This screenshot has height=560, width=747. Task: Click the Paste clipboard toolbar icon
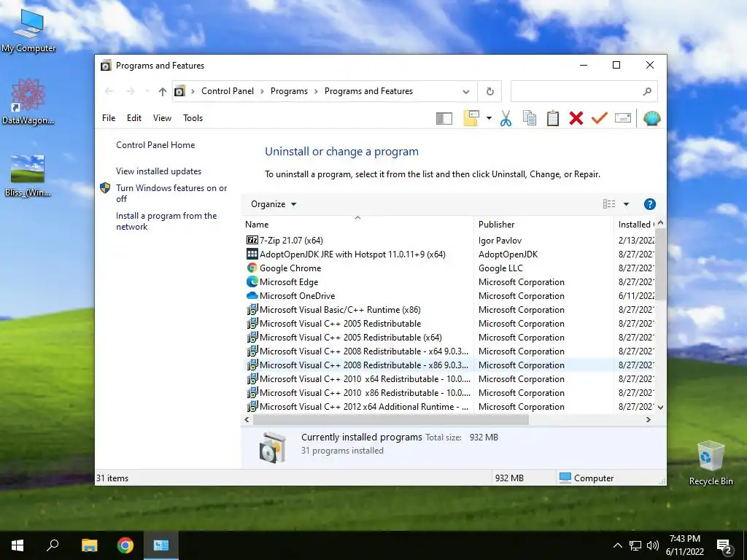(x=553, y=118)
